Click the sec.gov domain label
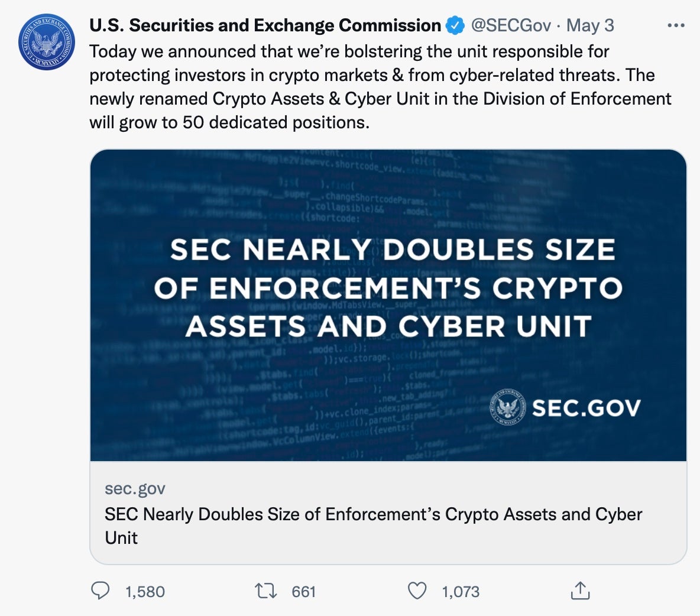700x616 pixels. point(135,489)
